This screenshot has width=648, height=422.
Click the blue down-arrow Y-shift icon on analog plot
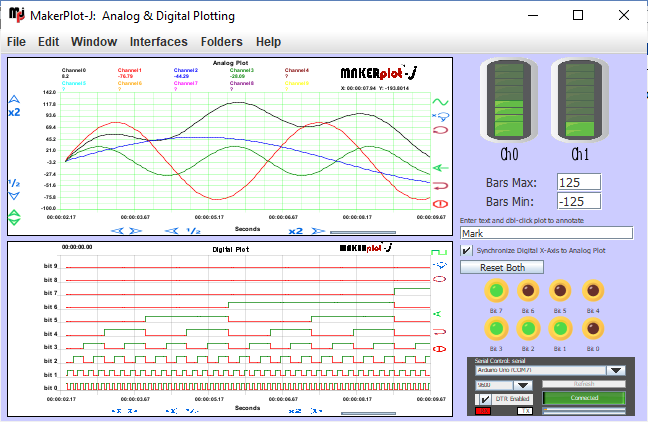point(14,196)
